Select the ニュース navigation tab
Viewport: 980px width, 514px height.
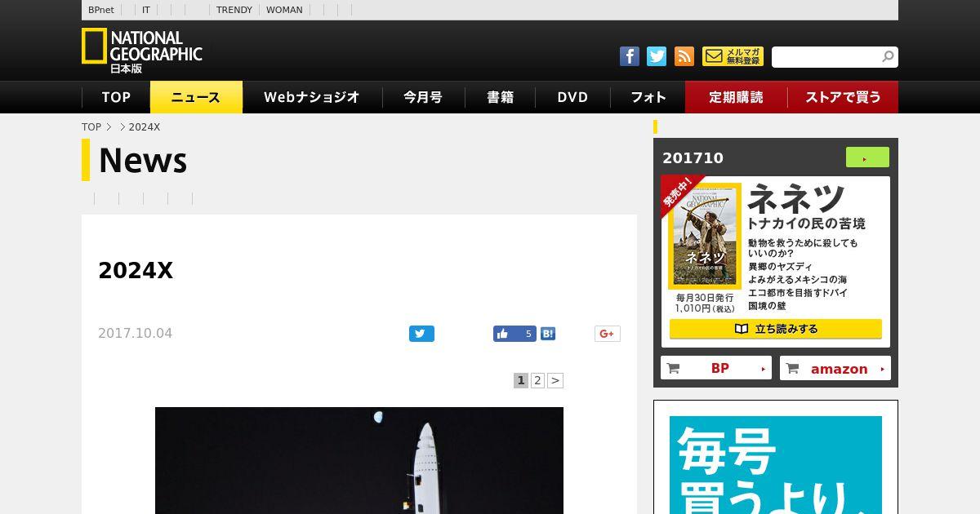pos(196,97)
